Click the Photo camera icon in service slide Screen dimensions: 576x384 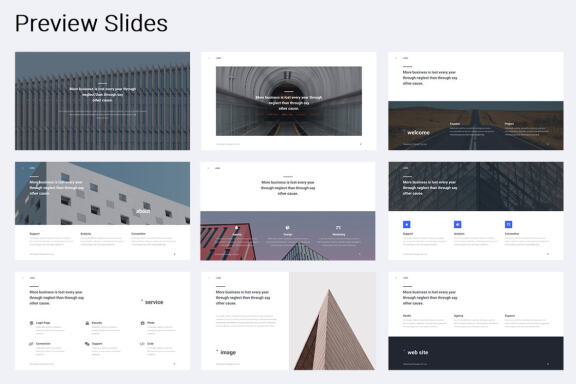143,323
